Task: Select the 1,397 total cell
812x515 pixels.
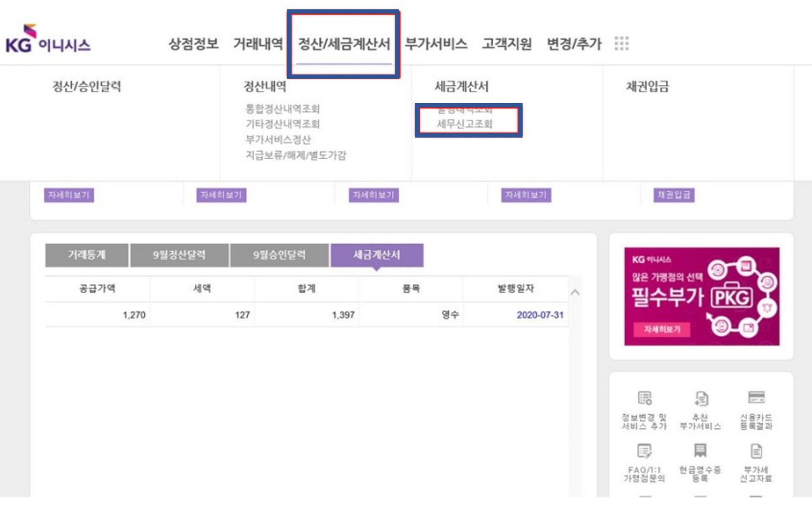Action: 306,315
